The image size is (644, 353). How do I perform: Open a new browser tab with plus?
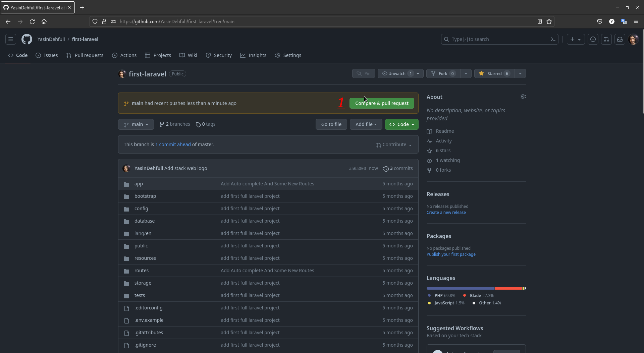[82, 7]
